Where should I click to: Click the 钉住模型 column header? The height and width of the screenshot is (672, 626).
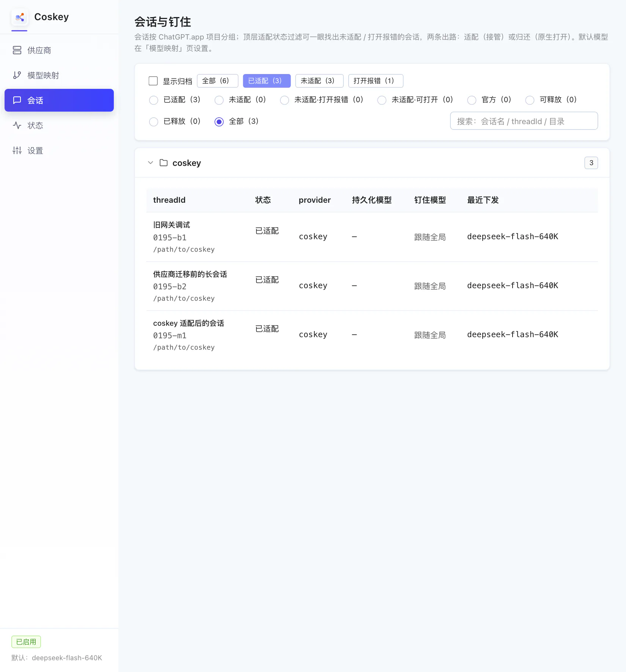click(x=430, y=200)
